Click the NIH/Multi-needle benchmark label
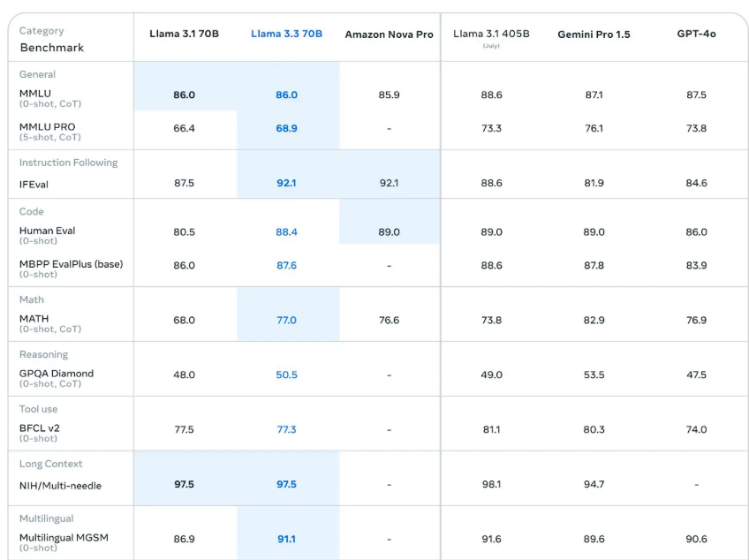This screenshot has height=560, width=749. pyautogui.click(x=61, y=484)
